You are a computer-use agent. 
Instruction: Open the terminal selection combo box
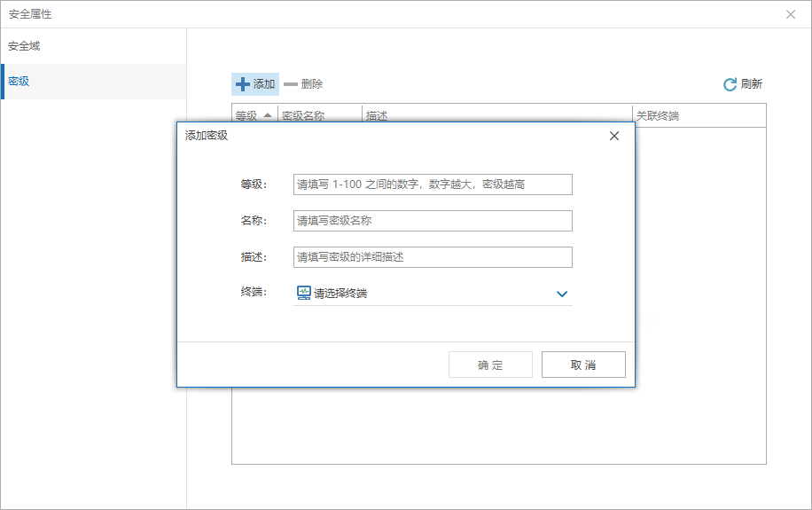pos(433,294)
